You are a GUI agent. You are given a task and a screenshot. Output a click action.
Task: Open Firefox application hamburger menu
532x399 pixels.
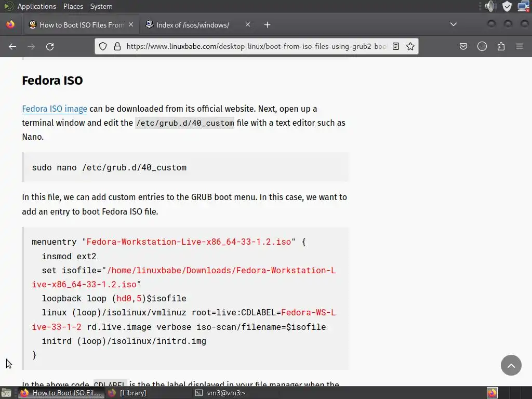pos(520,46)
